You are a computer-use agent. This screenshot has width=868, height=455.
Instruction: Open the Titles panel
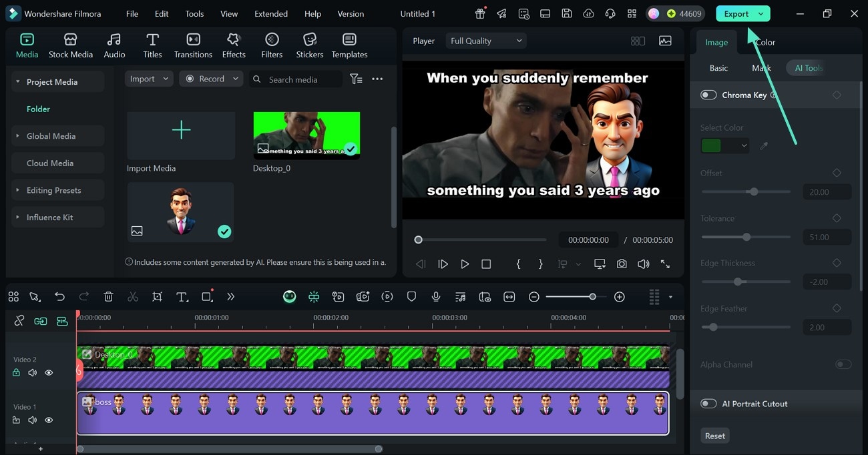coord(152,46)
